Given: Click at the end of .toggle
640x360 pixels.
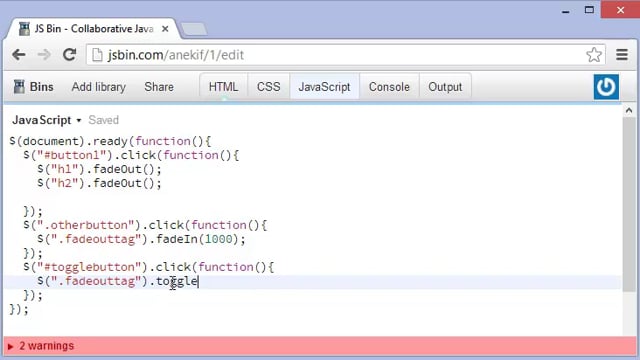Looking at the screenshot, I should (x=198, y=282).
